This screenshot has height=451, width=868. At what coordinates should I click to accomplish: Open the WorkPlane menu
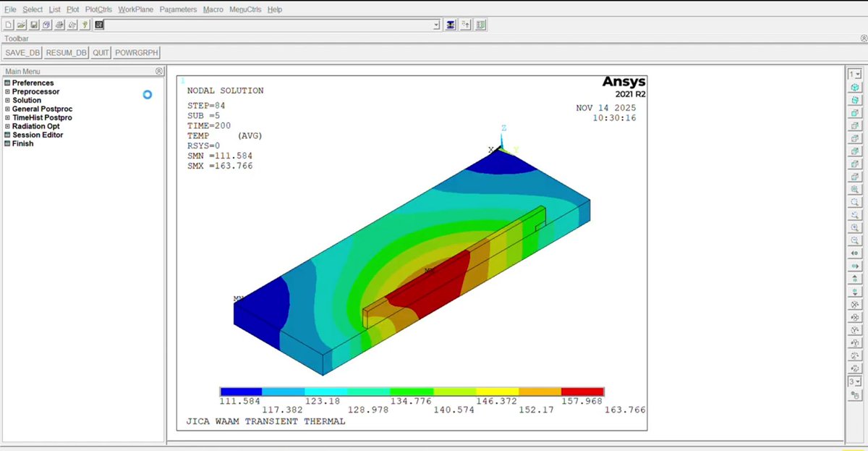pyautogui.click(x=136, y=9)
